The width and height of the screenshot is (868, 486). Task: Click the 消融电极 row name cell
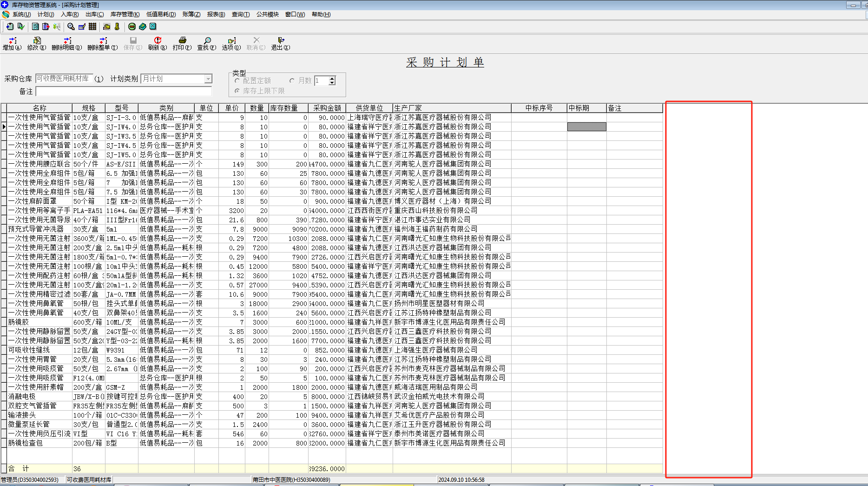[x=39, y=396]
